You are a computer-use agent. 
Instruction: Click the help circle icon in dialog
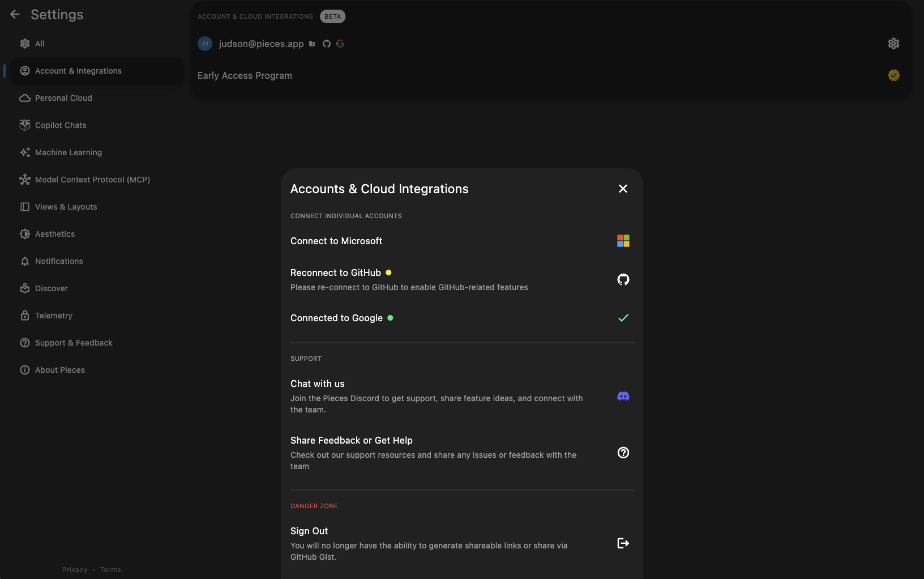(x=623, y=453)
